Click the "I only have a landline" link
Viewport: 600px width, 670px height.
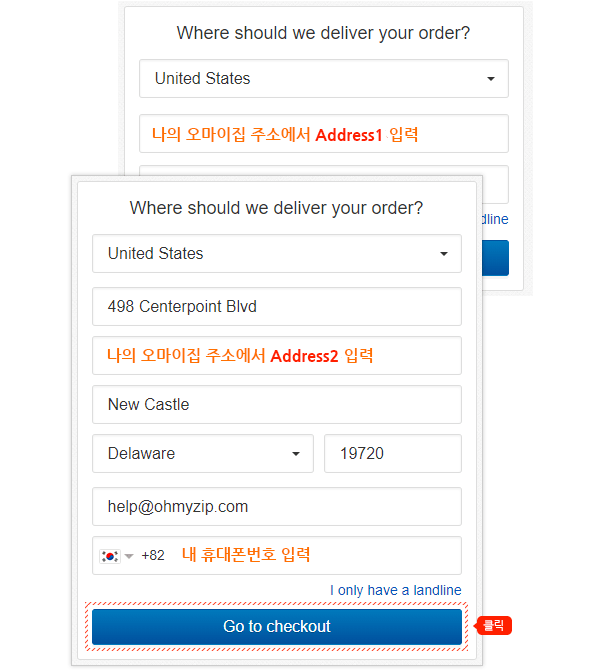point(396,590)
